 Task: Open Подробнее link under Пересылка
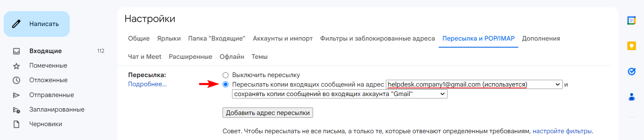point(147,84)
